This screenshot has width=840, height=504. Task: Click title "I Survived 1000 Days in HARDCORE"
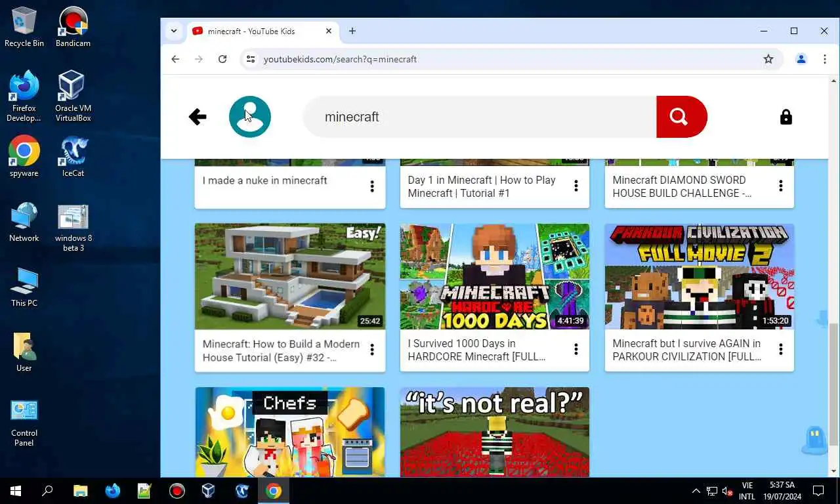click(x=476, y=350)
